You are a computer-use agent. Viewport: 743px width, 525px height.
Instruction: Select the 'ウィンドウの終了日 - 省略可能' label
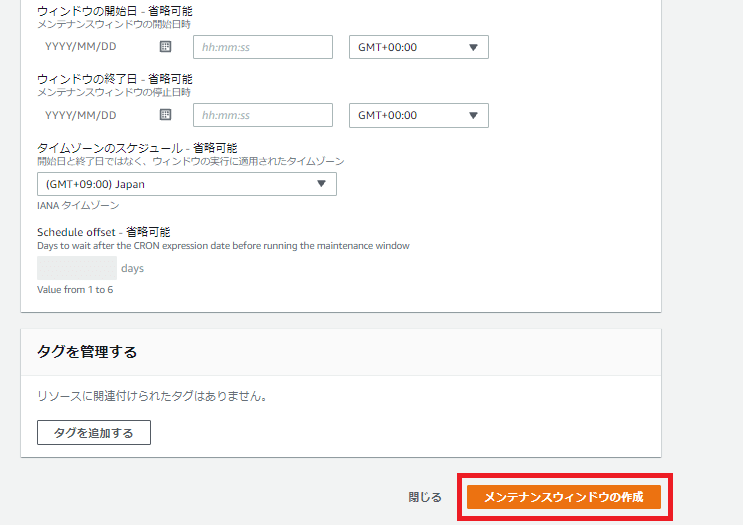115,79
